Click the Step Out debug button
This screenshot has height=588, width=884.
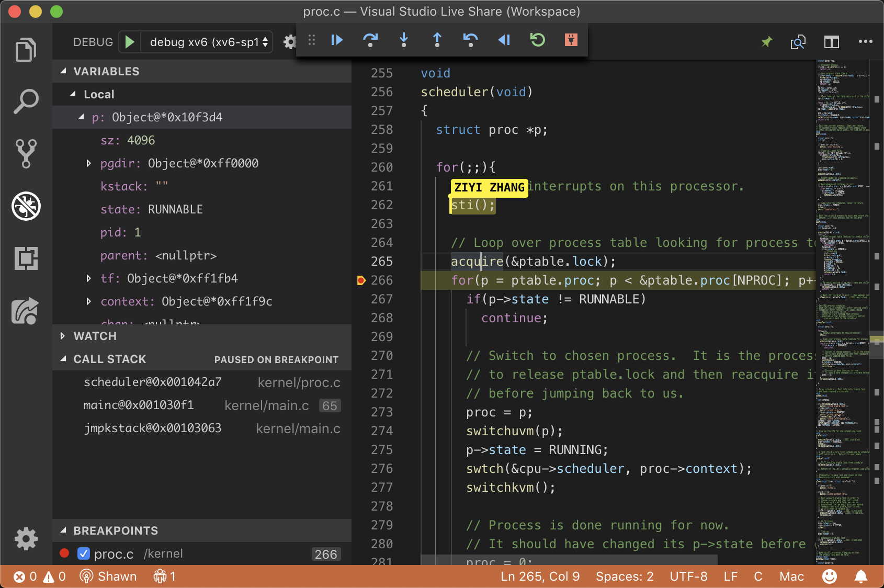tap(437, 40)
